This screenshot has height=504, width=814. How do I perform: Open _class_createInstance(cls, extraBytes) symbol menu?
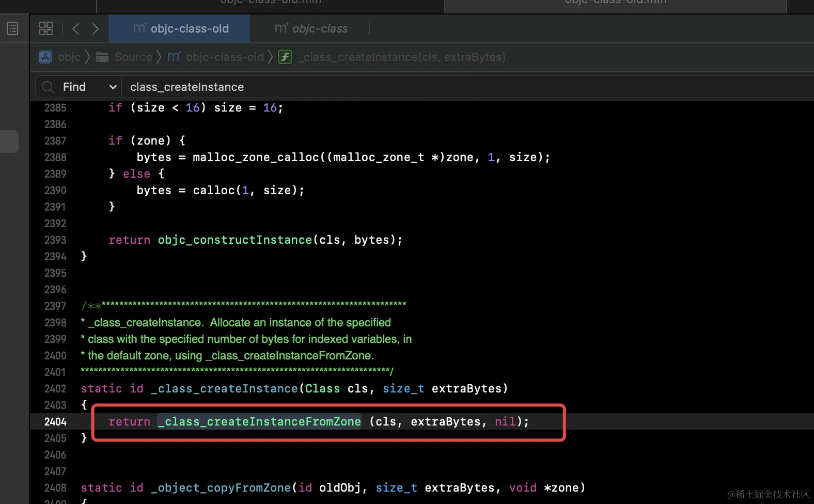(x=401, y=57)
